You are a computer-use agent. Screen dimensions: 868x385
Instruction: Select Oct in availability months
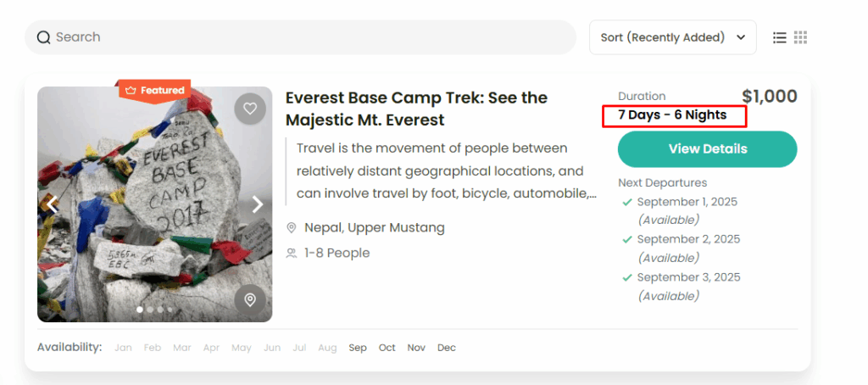(387, 348)
